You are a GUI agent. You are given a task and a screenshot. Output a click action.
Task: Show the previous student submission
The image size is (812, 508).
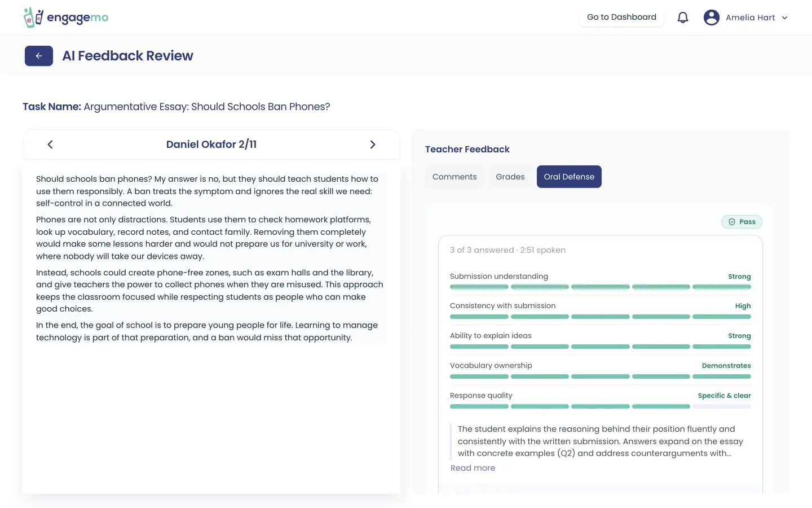pyautogui.click(x=50, y=144)
